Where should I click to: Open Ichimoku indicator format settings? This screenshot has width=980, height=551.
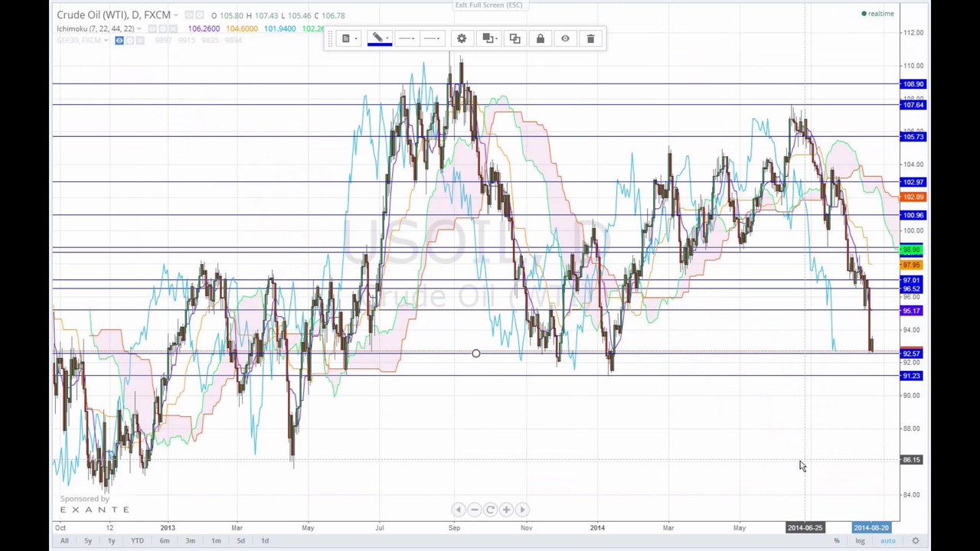(x=163, y=29)
